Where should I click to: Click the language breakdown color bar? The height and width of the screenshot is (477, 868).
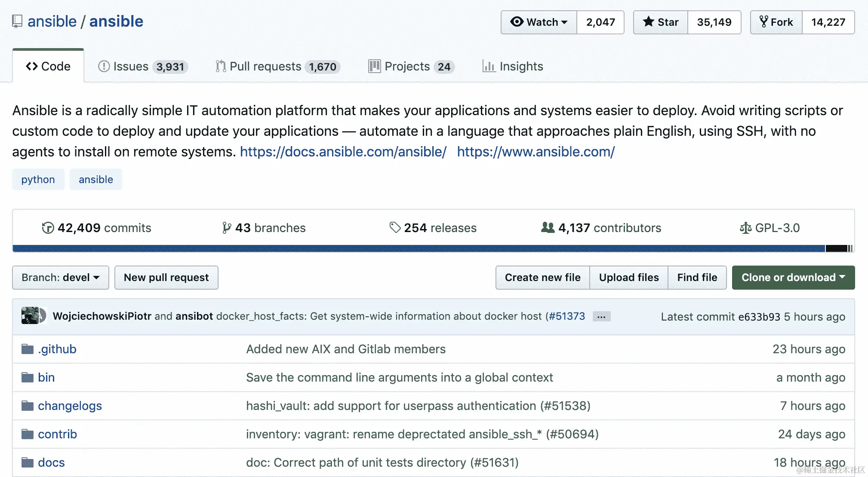430,248
